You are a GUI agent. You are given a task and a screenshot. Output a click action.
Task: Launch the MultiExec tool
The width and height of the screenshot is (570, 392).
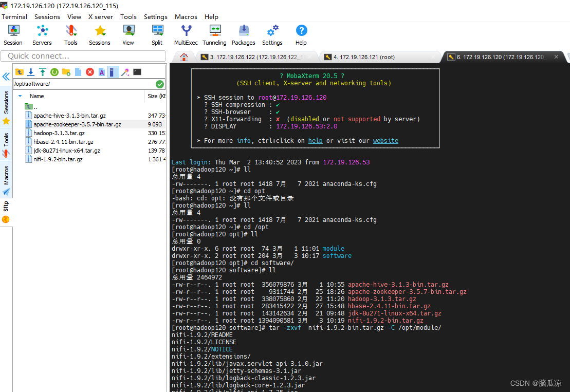[186, 35]
